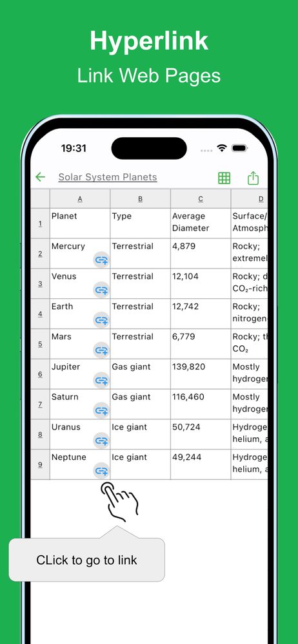The image size is (298, 644).
Task: Select the Planet header cell
Action: pyautogui.click(x=80, y=223)
